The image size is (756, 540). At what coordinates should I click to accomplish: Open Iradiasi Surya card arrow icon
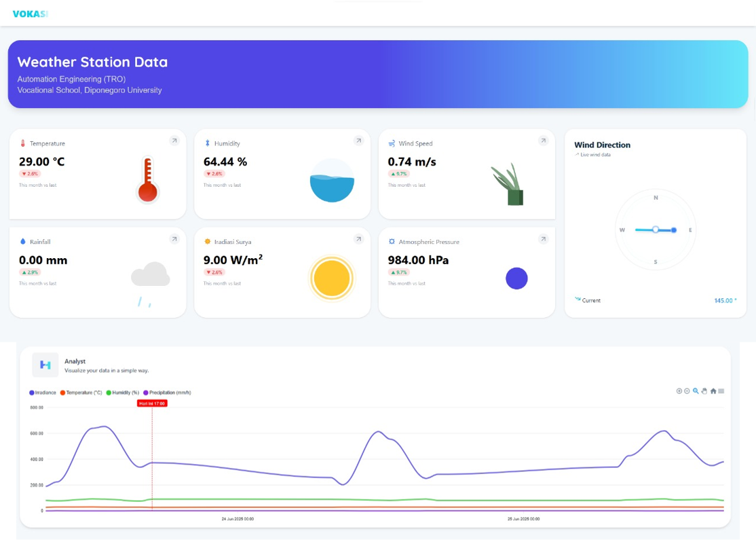358,239
